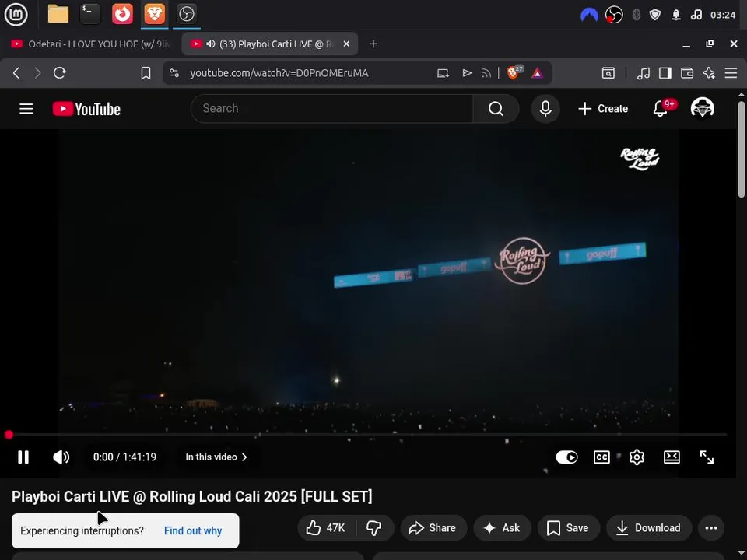The height and width of the screenshot is (560, 747).
Task: Expand In this video chapters
Action: click(216, 457)
